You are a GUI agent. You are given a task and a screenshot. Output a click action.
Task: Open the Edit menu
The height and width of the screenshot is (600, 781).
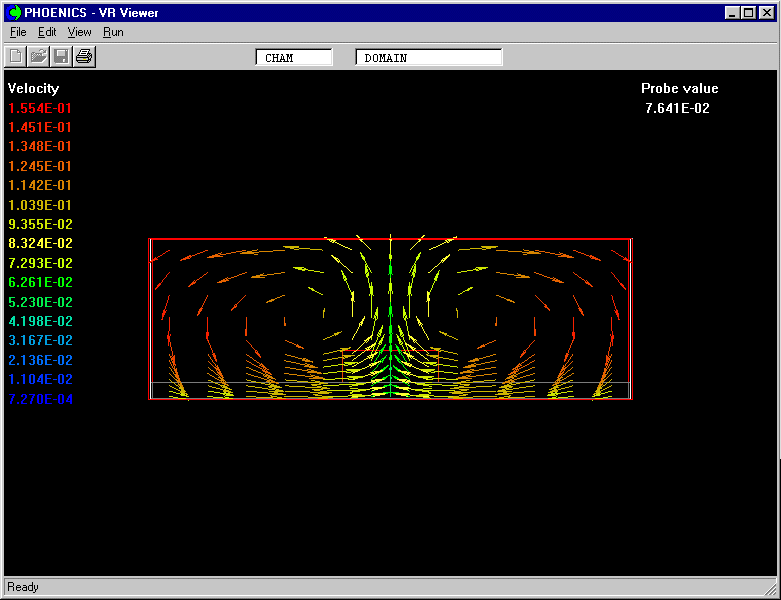[x=47, y=32]
